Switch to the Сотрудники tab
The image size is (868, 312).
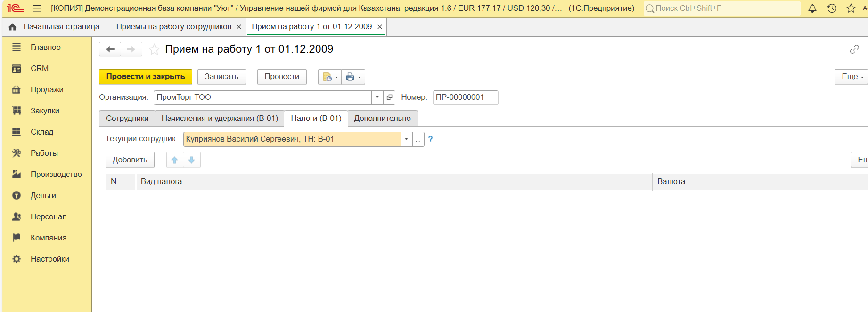[x=127, y=119]
